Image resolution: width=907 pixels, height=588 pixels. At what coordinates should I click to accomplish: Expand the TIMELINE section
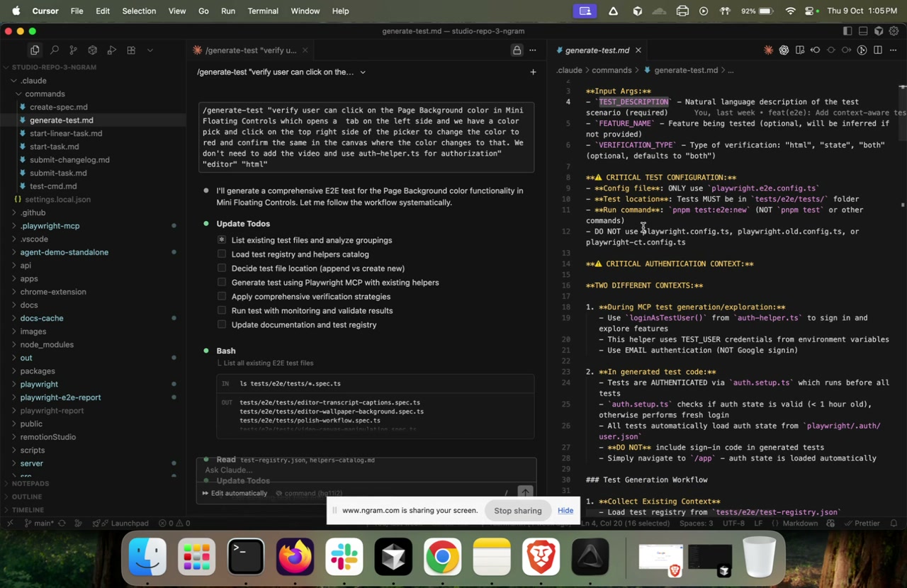point(27,510)
